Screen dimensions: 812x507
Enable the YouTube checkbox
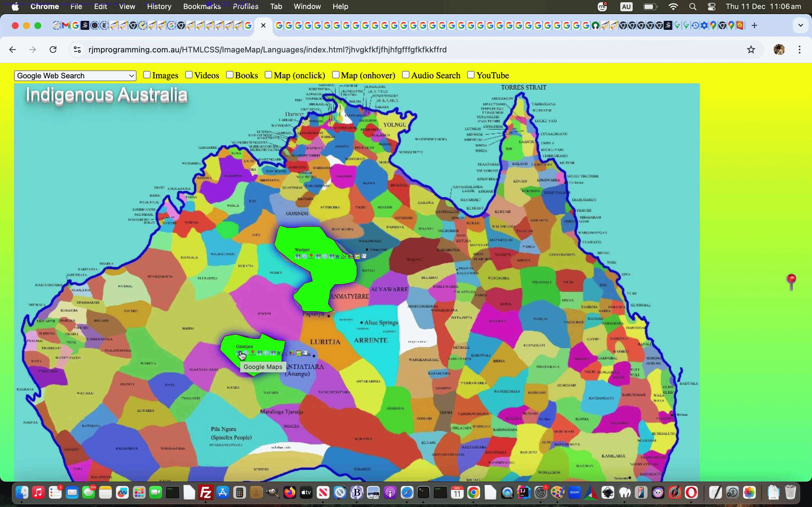tap(471, 74)
